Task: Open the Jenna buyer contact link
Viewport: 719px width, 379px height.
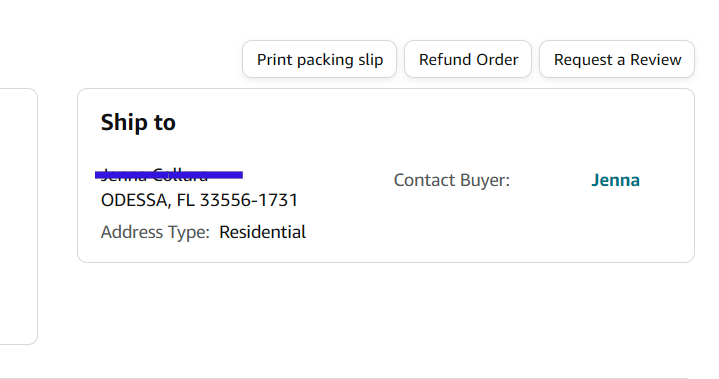Action: pyautogui.click(x=615, y=180)
